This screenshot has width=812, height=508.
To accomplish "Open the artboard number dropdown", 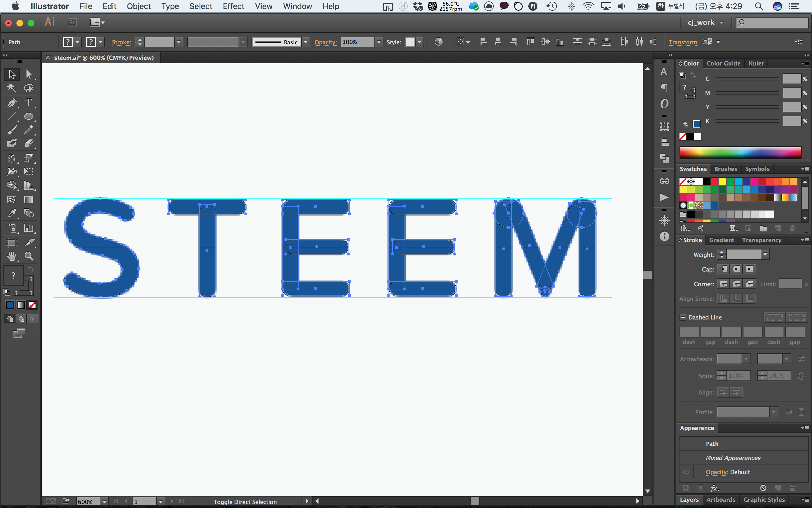I will coord(161,502).
